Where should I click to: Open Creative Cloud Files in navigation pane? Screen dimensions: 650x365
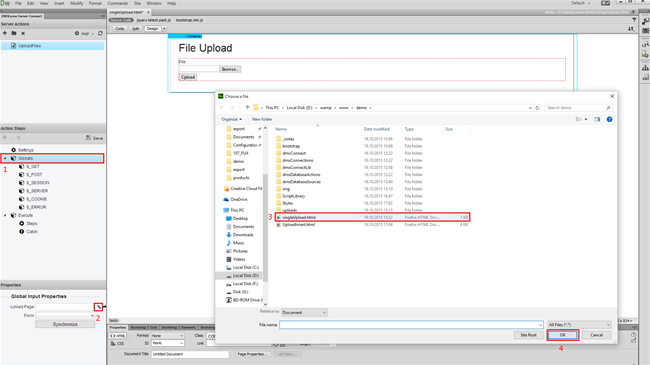pos(243,188)
